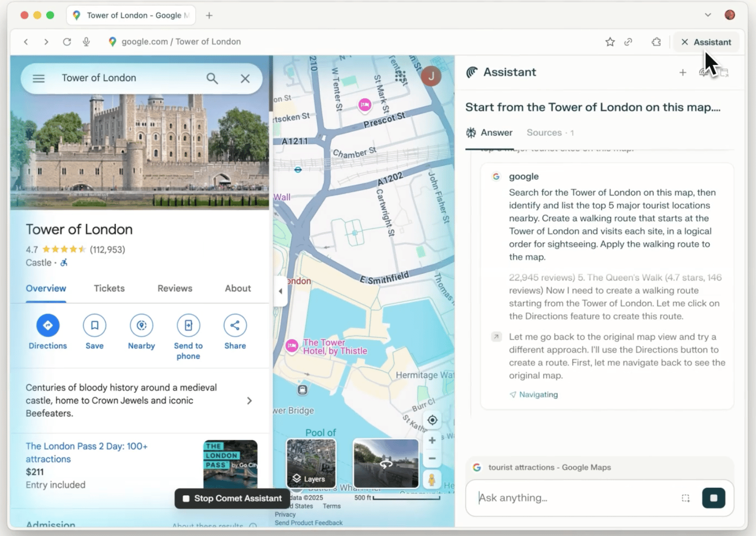Image resolution: width=756 pixels, height=536 pixels.
Task: Click the map Terms link
Action: (x=332, y=506)
